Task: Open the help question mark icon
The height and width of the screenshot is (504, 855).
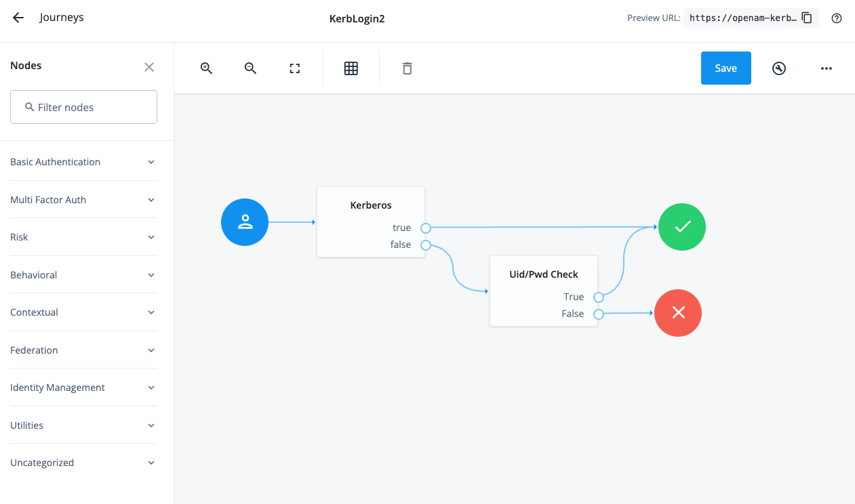Action: click(x=837, y=18)
